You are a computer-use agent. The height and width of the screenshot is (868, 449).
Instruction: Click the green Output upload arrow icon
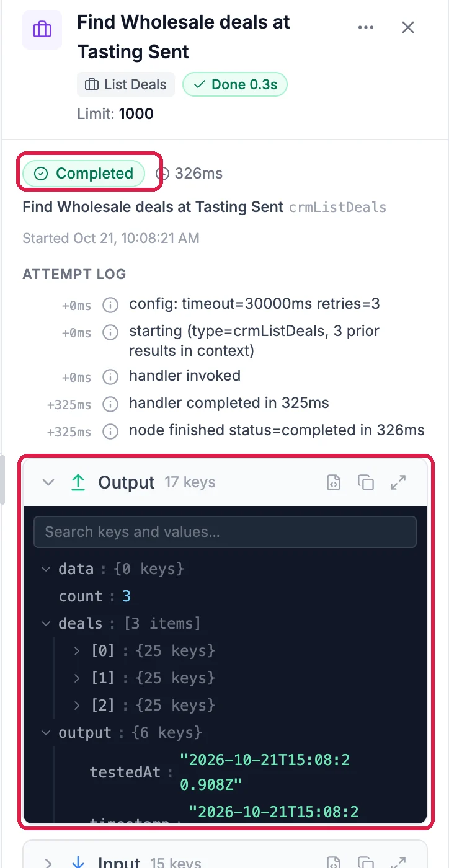[x=78, y=483]
